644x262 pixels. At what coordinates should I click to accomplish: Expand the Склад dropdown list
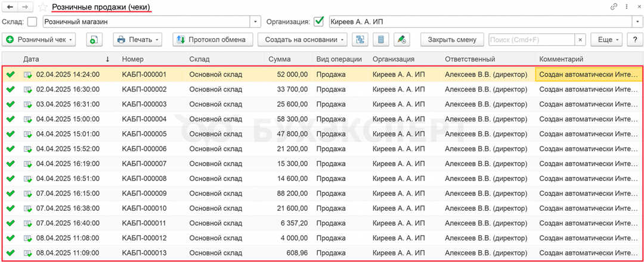[256, 22]
